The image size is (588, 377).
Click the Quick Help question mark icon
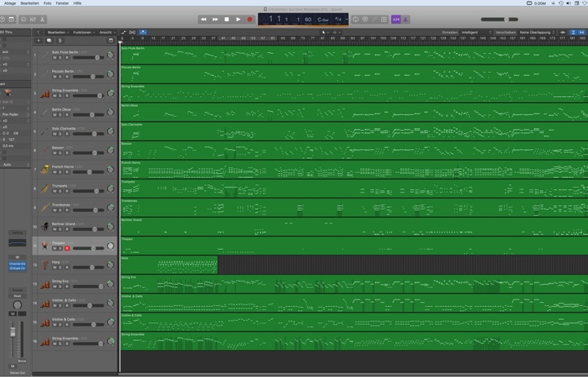2,19
